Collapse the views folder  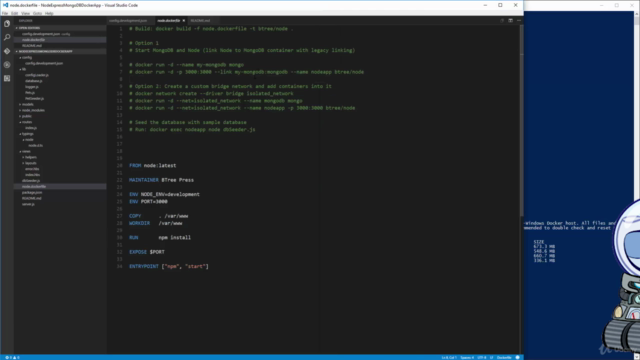[x=26, y=151]
